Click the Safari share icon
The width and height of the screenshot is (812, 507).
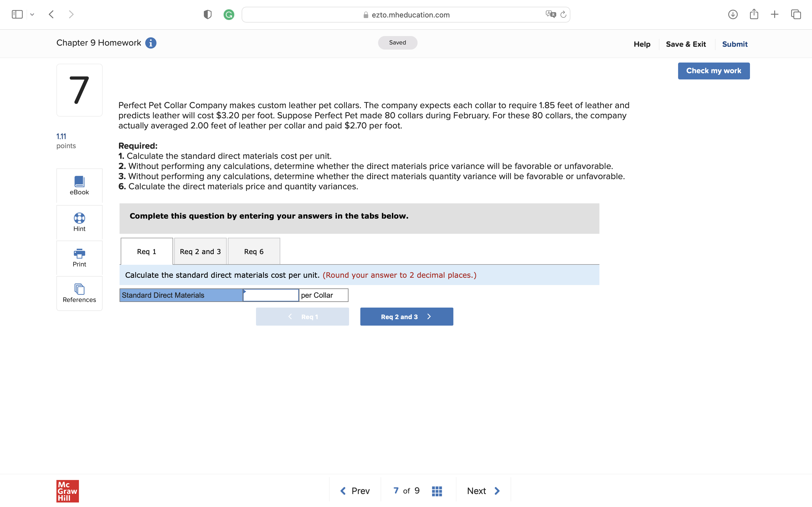[x=754, y=14]
